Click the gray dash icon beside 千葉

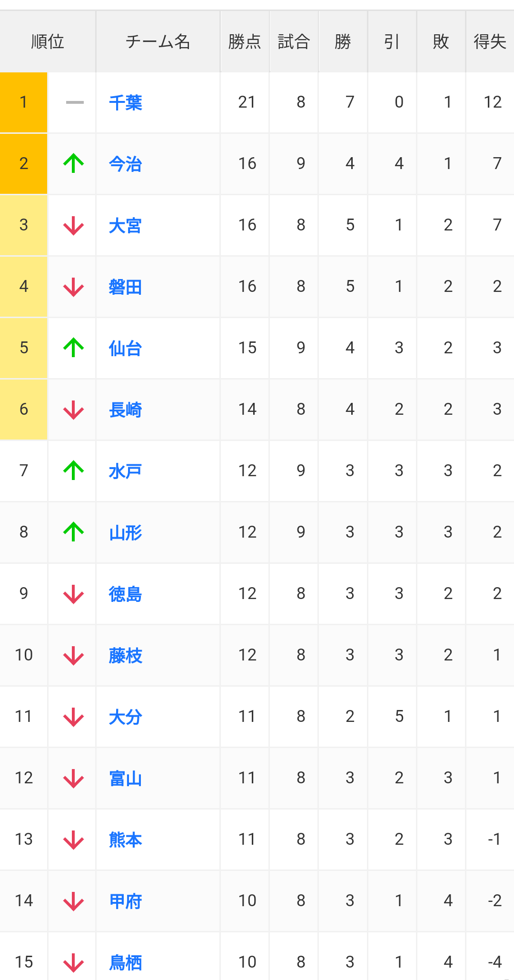(75, 102)
